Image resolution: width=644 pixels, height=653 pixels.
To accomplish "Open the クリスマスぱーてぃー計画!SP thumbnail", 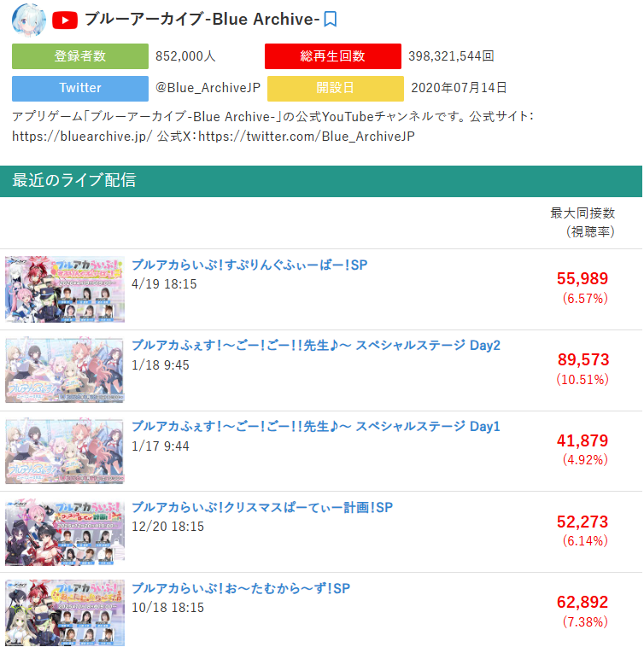I will (65, 533).
